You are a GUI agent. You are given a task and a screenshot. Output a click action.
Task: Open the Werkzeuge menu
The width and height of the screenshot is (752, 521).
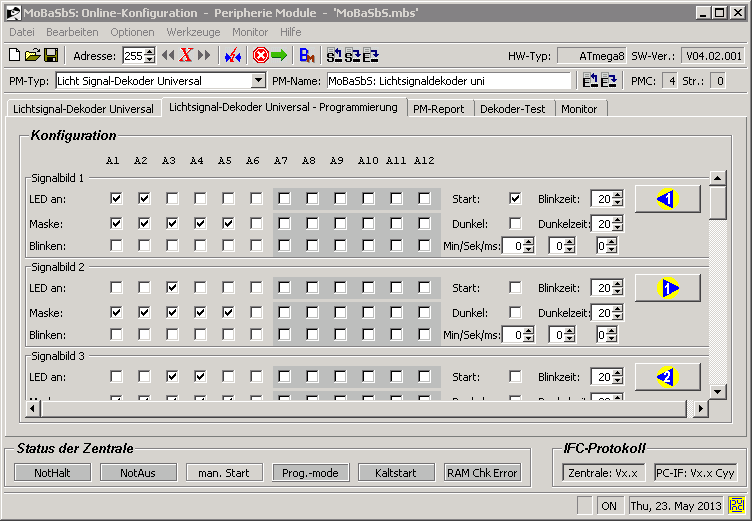click(x=193, y=32)
